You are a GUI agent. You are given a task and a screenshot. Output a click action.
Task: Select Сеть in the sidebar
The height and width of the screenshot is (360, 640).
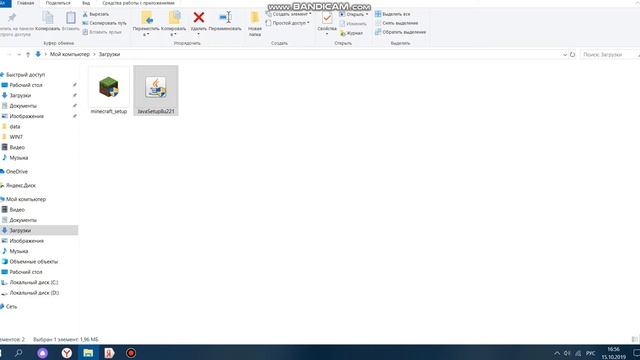(x=11, y=307)
